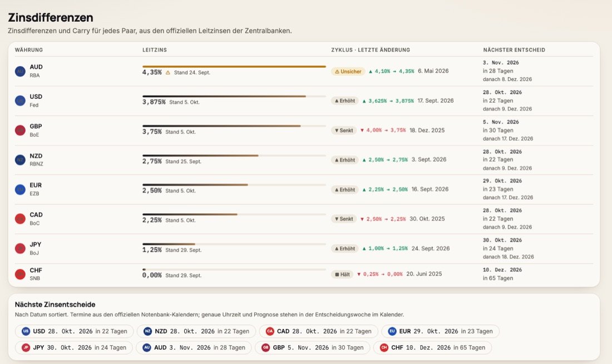This screenshot has width=612, height=364.
Task: Select the EUR flag icon in the EZB row
Action: 20,190
